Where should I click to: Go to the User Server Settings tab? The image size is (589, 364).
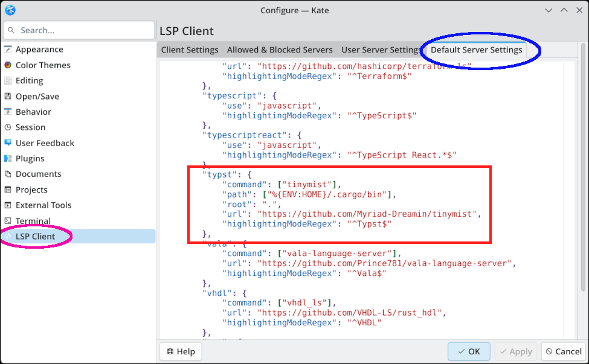click(381, 50)
